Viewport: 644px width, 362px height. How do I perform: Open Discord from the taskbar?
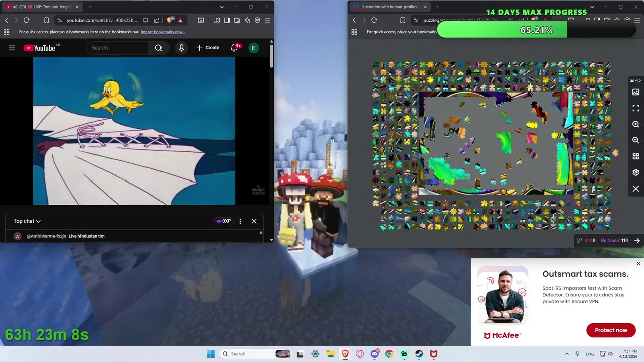pos(374,354)
